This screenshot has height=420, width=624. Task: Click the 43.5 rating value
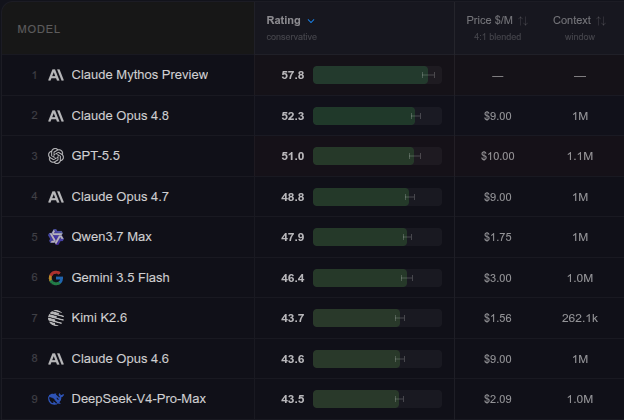[292, 399]
